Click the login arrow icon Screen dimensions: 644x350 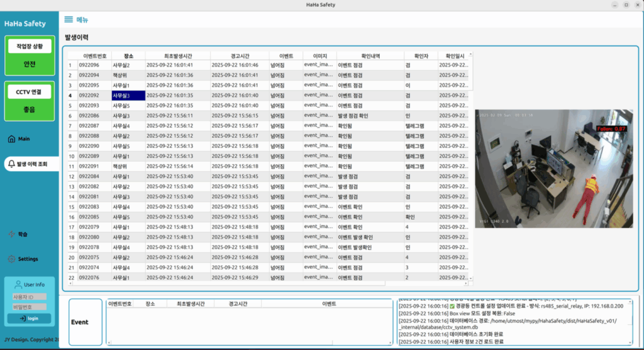click(x=21, y=319)
